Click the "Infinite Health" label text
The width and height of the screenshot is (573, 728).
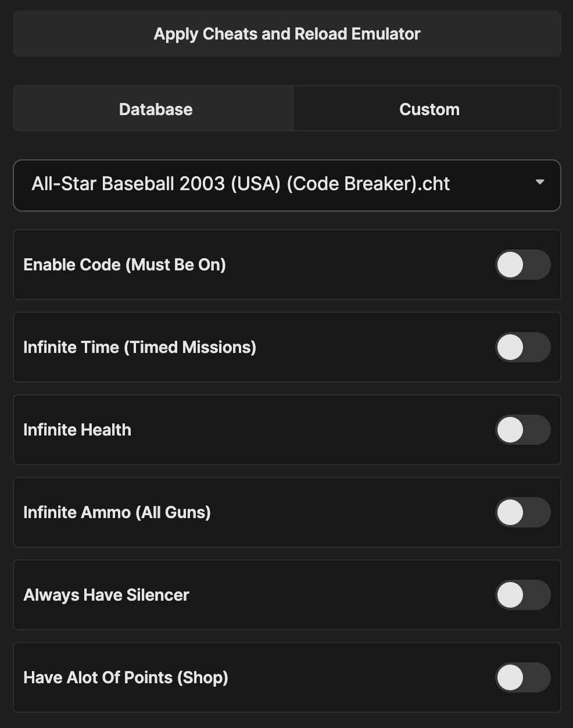pyautogui.click(x=77, y=430)
